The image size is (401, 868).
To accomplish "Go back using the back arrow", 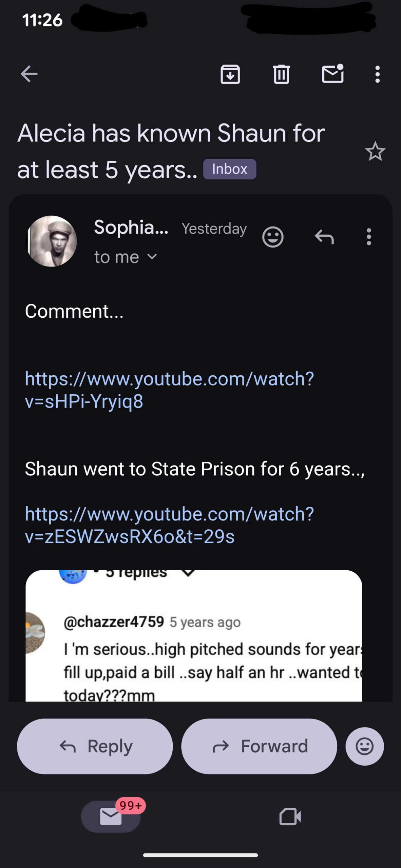I will coord(29,74).
